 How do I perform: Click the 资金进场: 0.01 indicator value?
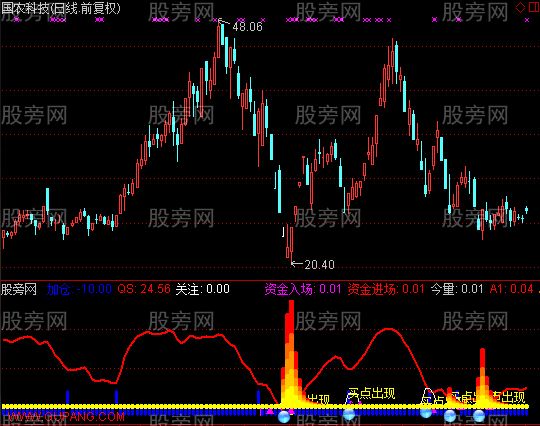386,289
